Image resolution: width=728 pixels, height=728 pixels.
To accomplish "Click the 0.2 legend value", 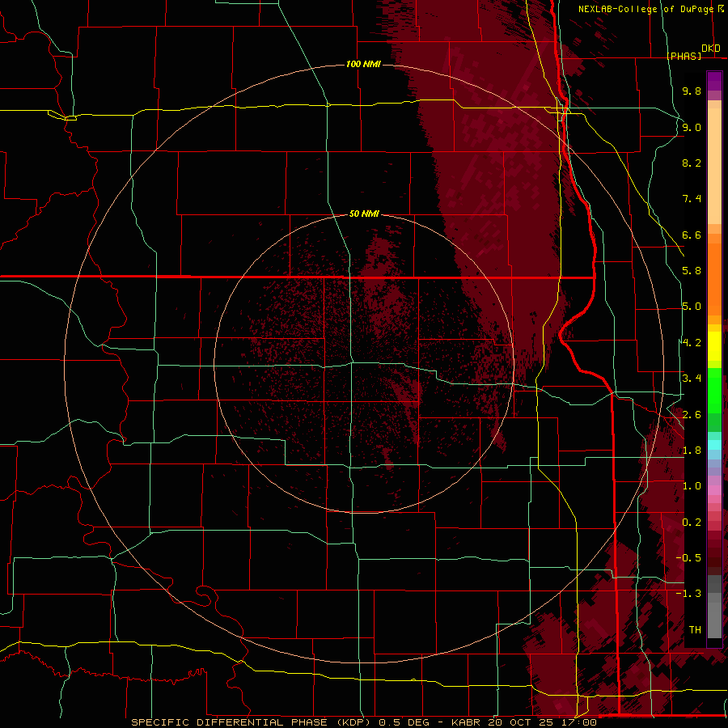I will [692, 523].
